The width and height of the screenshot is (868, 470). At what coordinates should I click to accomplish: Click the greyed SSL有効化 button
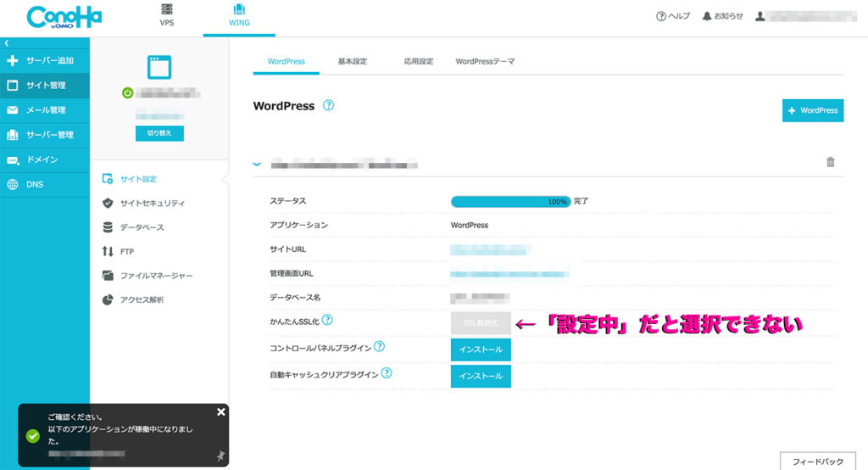click(x=481, y=323)
